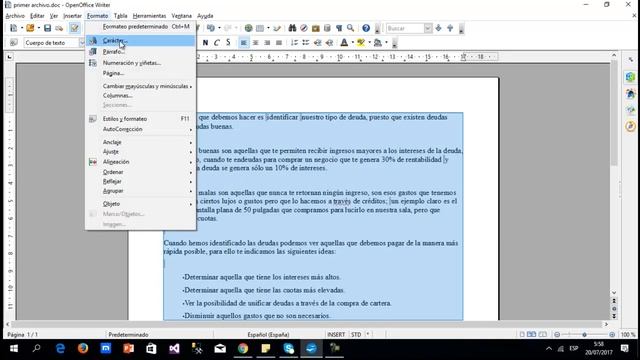Apply background color bucket icon
The height and width of the screenshot is (360, 640).
pyautogui.click(x=378, y=42)
